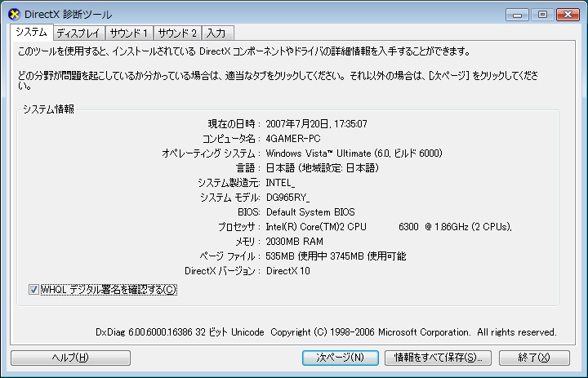Click the computer name 4GAMER-PC

click(293, 139)
